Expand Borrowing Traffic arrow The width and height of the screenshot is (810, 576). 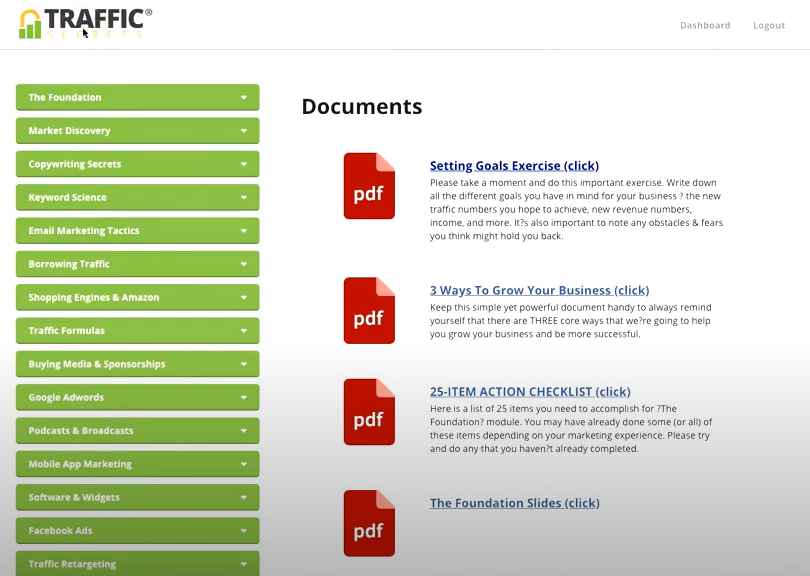pos(244,264)
